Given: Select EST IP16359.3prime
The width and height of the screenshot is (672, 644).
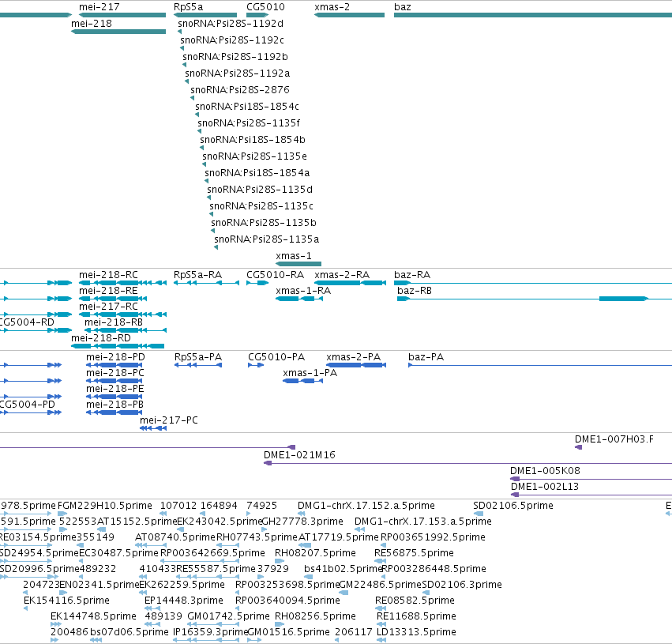Looking at the screenshot, I should click(x=206, y=641).
